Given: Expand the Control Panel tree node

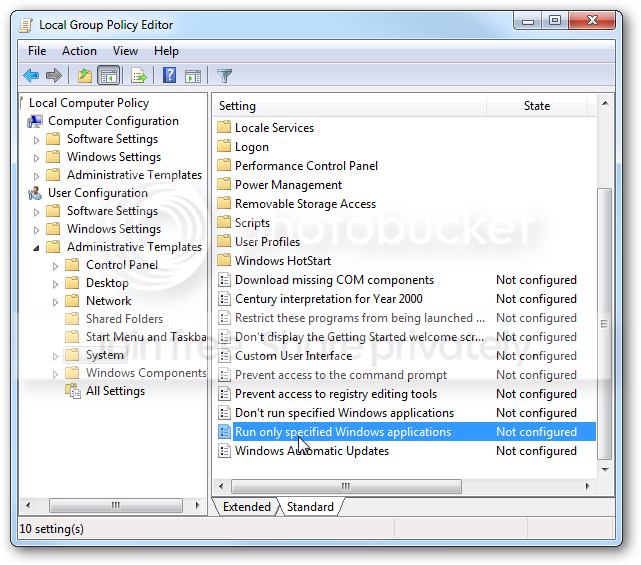Looking at the screenshot, I should coord(55,266).
